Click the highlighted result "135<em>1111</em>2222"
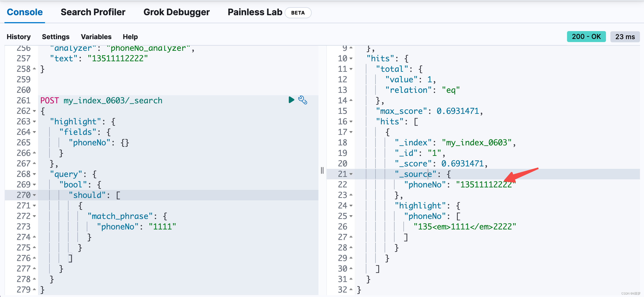The height and width of the screenshot is (297, 644). point(465,227)
